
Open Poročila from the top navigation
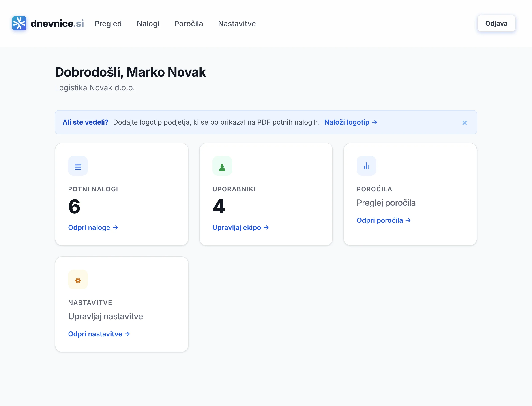pos(189,24)
